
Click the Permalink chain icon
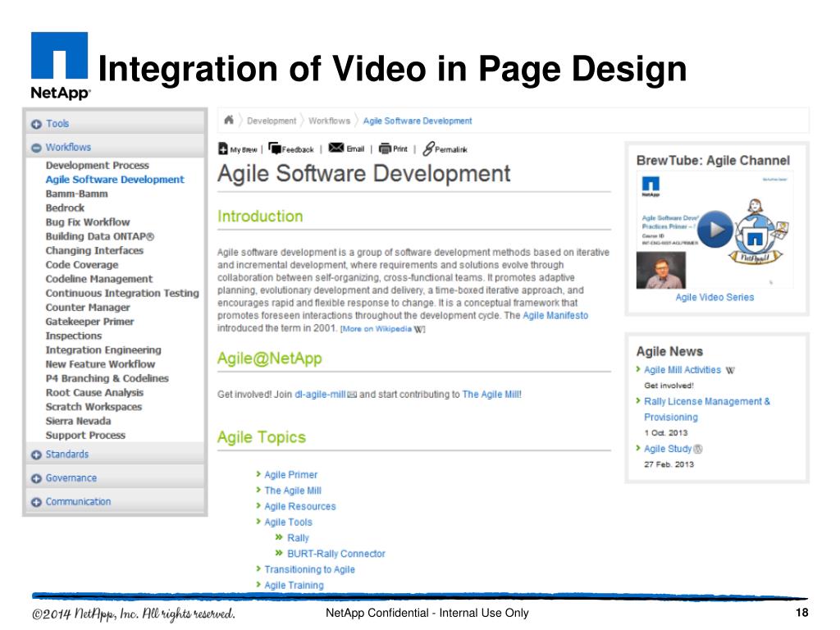pyautogui.click(x=428, y=148)
